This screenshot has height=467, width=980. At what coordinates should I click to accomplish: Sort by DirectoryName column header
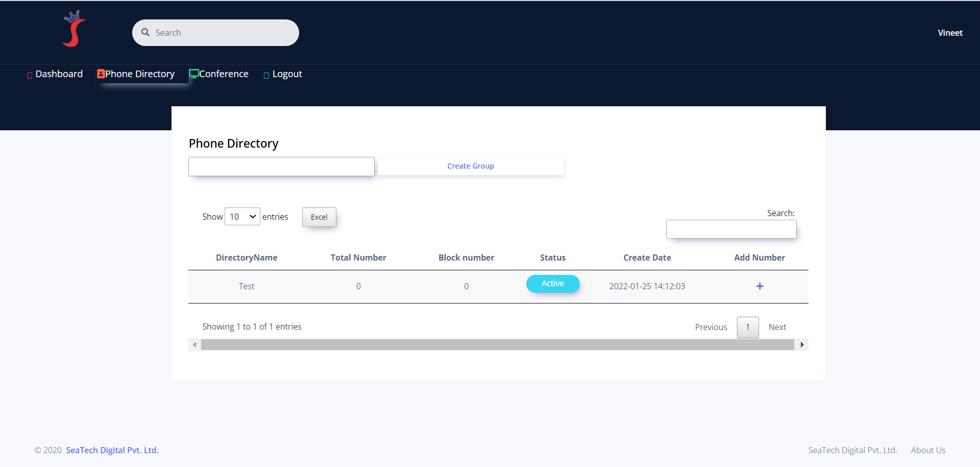pyautogui.click(x=247, y=258)
